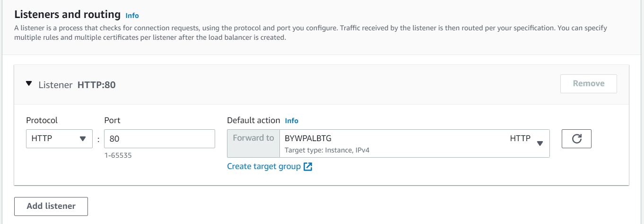Open Info next to Listeners and routing
Screen dimensions: 644x224
(x=132, y=16)
